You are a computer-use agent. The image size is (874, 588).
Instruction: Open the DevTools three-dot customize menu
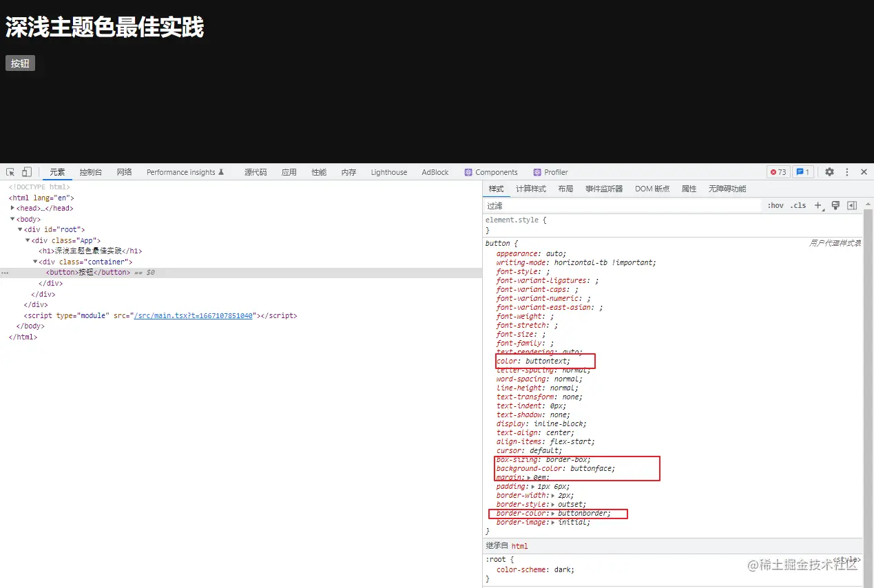847,172
